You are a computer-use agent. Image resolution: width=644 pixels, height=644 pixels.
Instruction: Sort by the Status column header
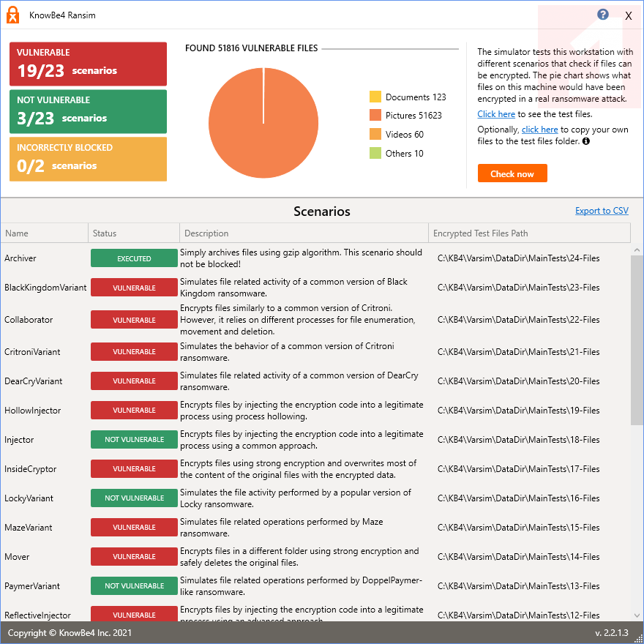134,233
